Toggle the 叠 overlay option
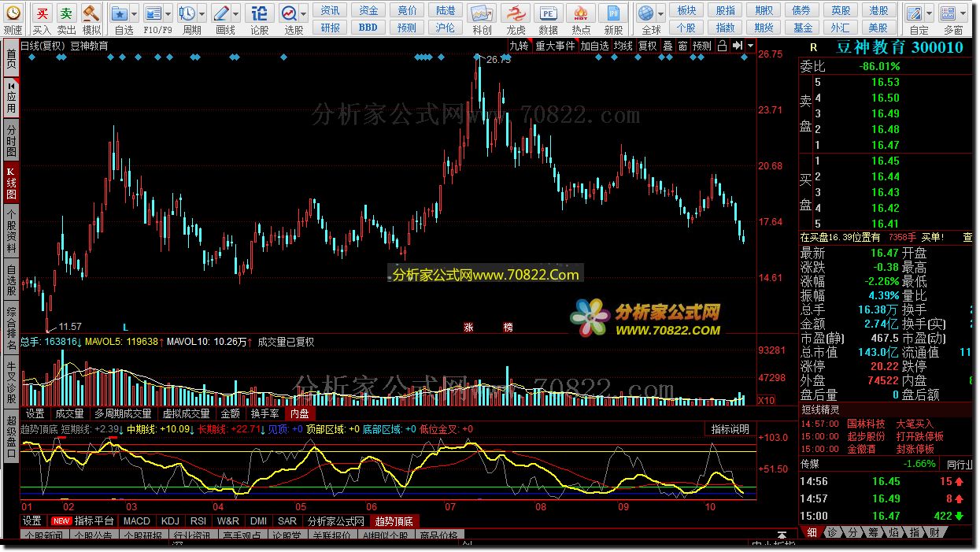Viewport: 980px width, 552px height. click(668, 46)
